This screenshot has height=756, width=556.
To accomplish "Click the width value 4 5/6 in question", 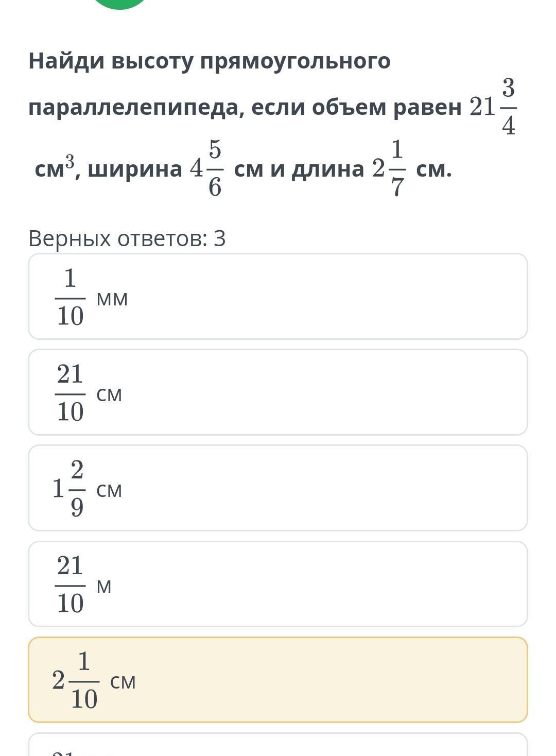I will click(x=207, y=168).
